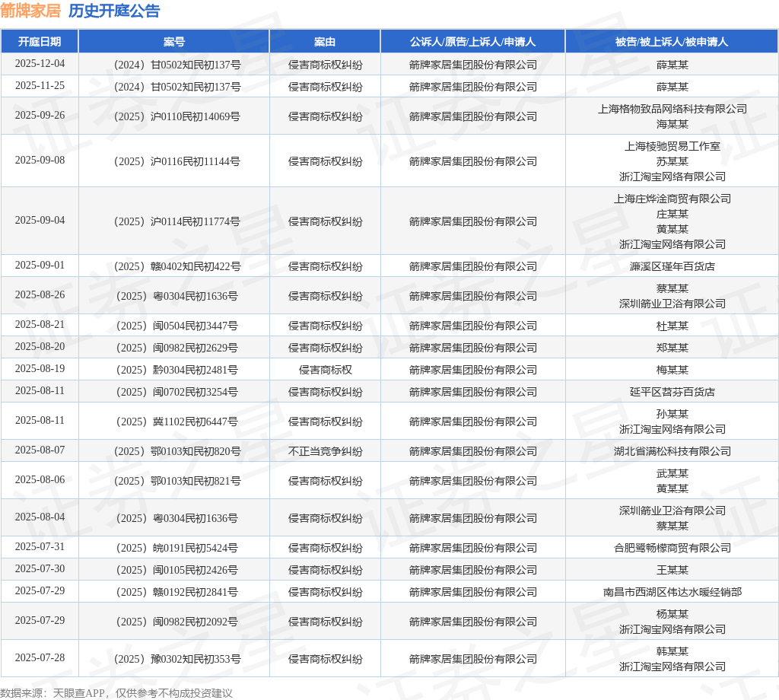Click defendant 苏某某
Viewport: 779px width, 700px height.
[x=672, y=161]
